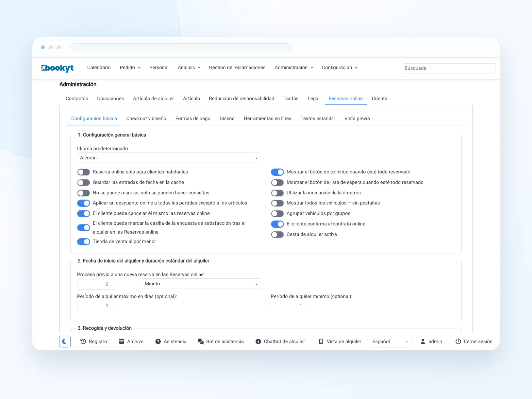Open the Español language selector
532x399 pixels.
390,341
